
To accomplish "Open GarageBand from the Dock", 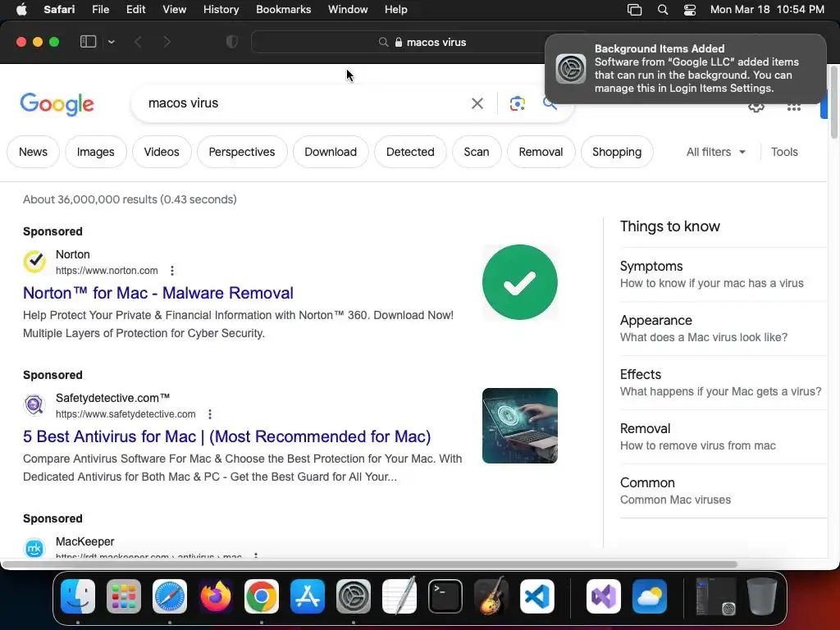I will coord(491,596).
